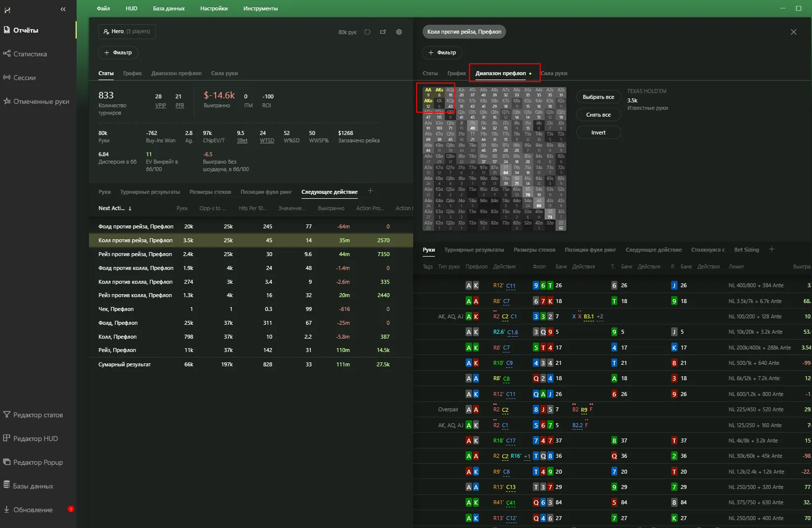Toggle the KK cell in the range matrix
The height and width of the screenshot is (528, 812).
tap(439, 103)
